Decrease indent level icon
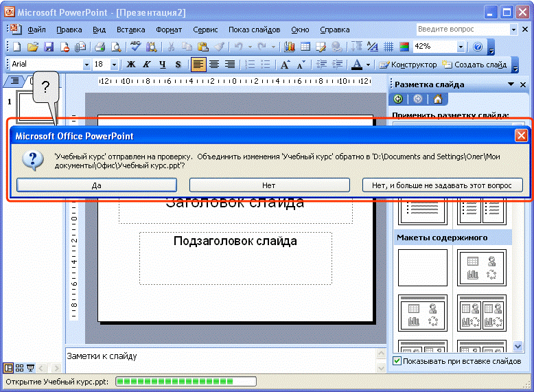Image resolution: width=534 pixels, height=392 pixels. [x=321, y=65]
